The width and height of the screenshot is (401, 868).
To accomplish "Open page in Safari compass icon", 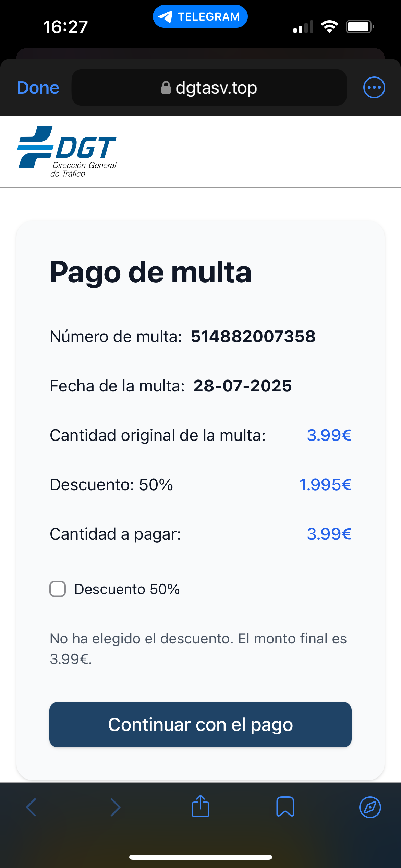I will tap(370, 807).
